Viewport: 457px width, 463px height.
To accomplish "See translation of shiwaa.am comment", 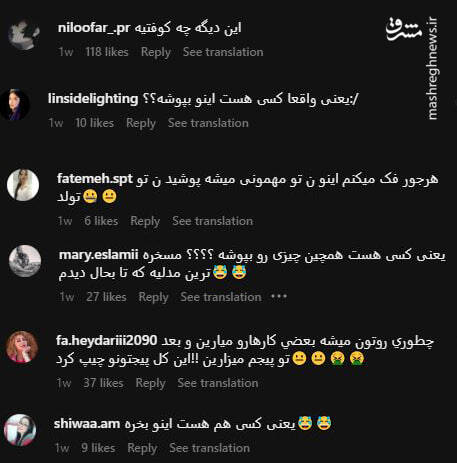I will coord(210,448).
